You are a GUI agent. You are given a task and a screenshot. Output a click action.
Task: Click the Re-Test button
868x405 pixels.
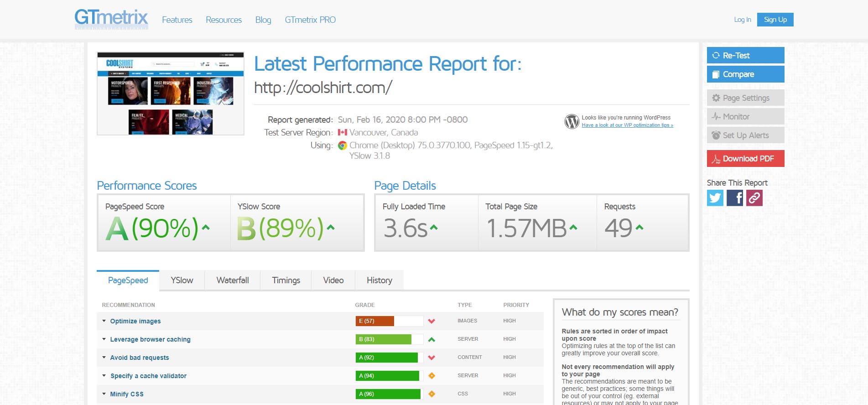[746, 55]
